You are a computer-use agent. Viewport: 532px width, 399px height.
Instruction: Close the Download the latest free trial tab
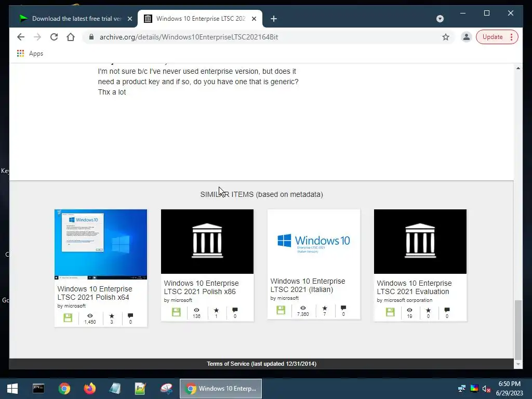129,19
